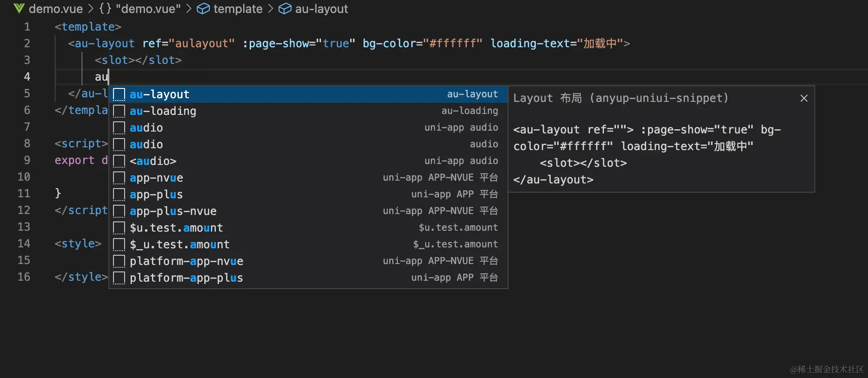Click the snippet icon of the $u.test.amount suggestion
Image resolution: width=868 pixels, height=378 pixels.
(119, 228)
